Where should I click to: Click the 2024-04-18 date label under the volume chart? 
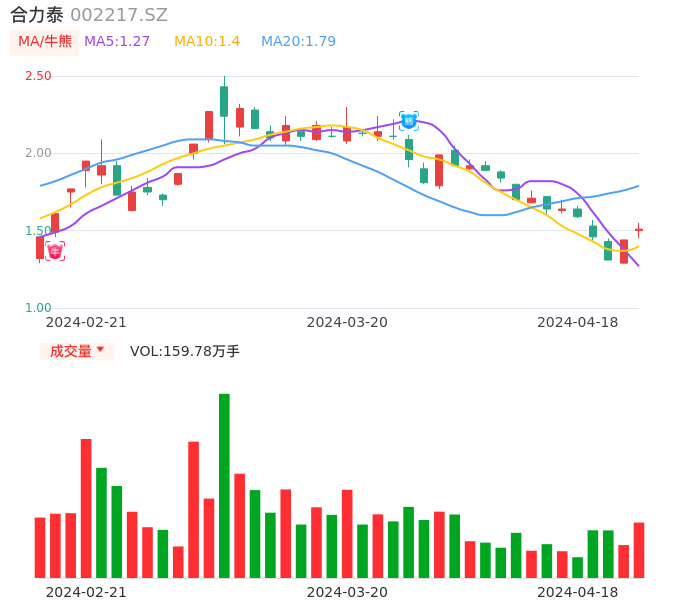(x=577, y=592)
